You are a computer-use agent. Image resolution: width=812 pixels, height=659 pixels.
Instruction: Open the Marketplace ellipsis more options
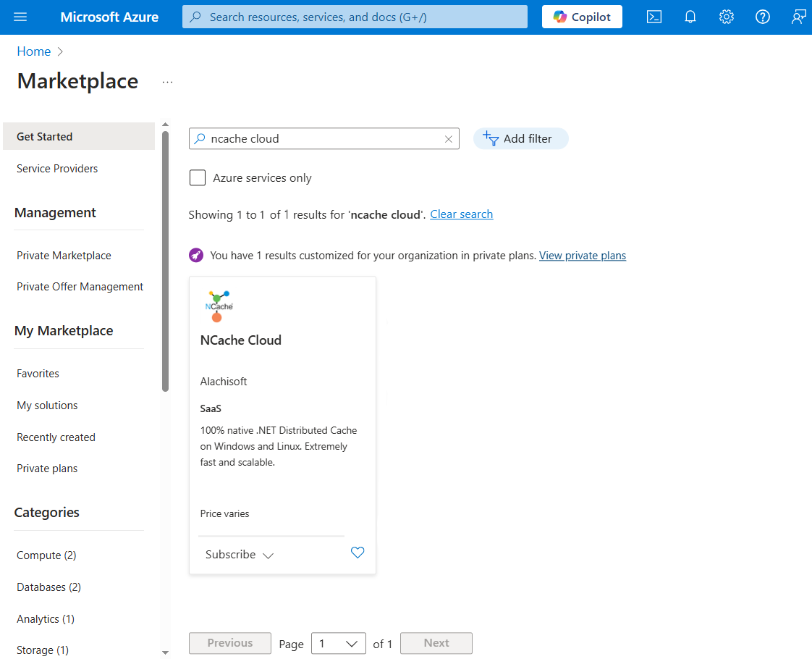[167, 82]
